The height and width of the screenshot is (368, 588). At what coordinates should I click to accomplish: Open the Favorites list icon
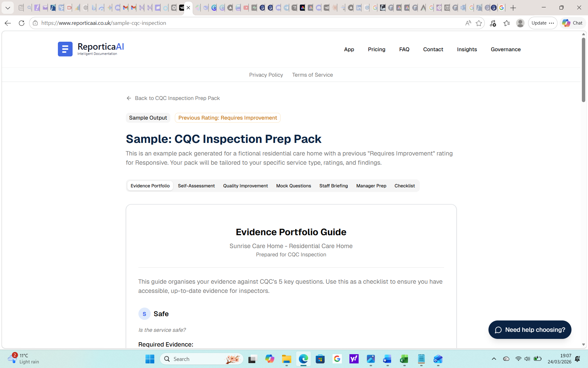507,23
